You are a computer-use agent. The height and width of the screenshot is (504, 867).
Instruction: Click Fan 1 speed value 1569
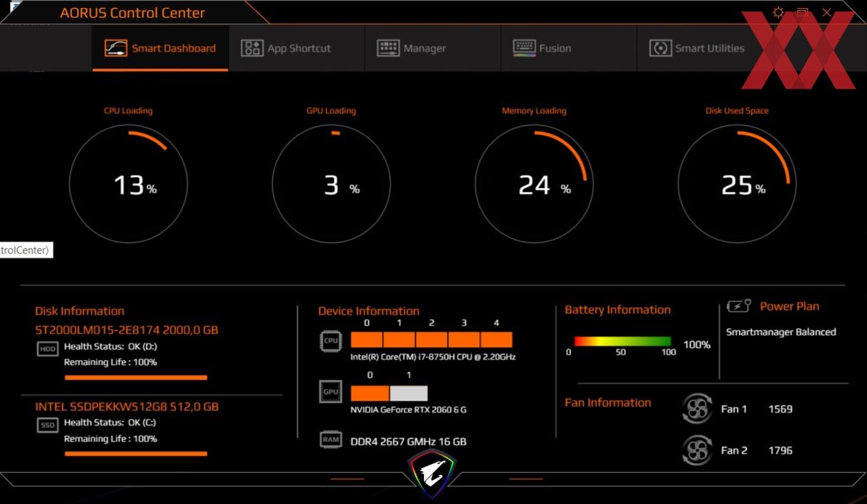[780, 409]
